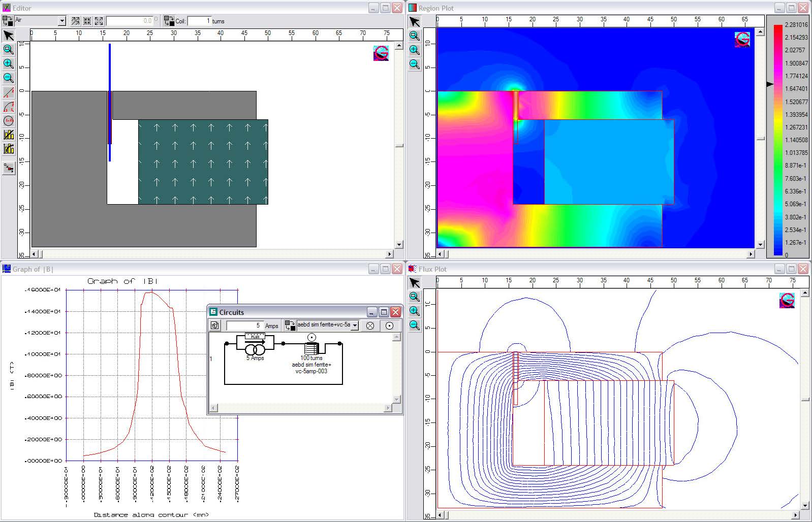
Task: Click the 100 turns coil component
Action: tap(311, 348)
